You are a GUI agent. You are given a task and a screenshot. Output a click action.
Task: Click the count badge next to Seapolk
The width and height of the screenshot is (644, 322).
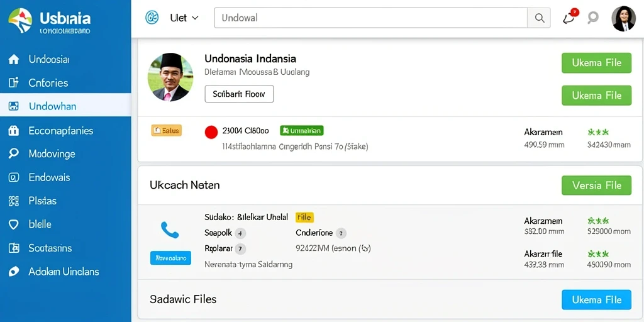tap(240, 234)
